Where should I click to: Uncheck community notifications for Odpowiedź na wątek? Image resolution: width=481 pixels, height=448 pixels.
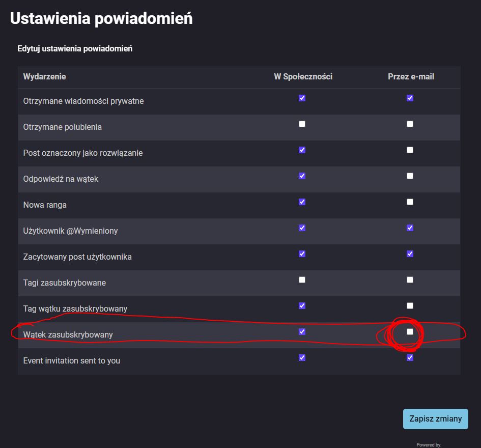click(302, 176)
